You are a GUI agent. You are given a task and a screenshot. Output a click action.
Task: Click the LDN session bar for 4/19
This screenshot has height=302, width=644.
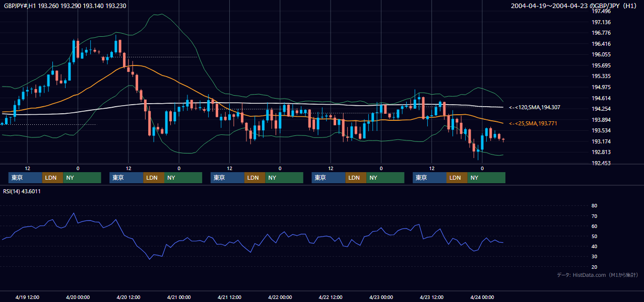(x=53, y=178)
